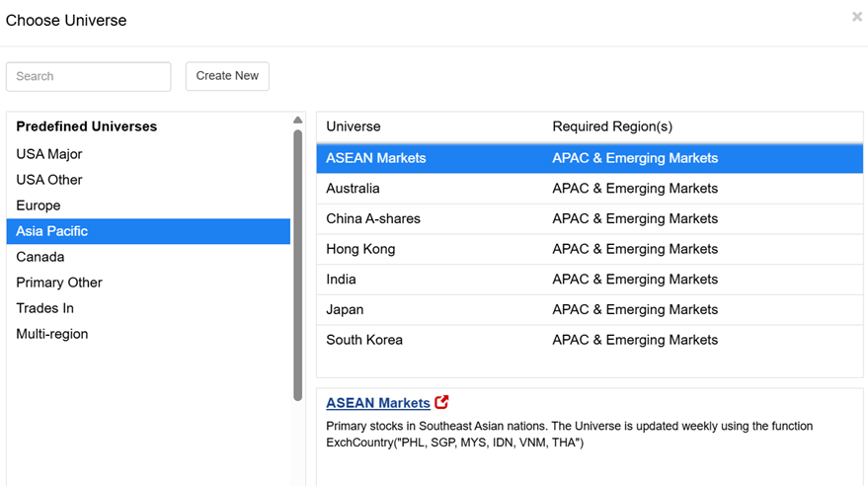Pick the Hong Kong universe row
Image resolution: width=868 pixels, height=487 pixels.
coord(590,249)
